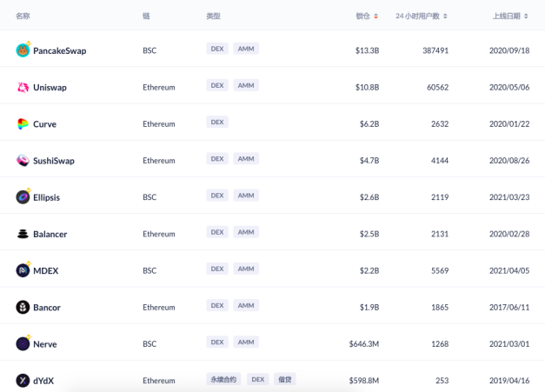Screen dimensions: 545x392
Task: Click the Balancer stacked-stones icon
Action: [x=23, y=234]
